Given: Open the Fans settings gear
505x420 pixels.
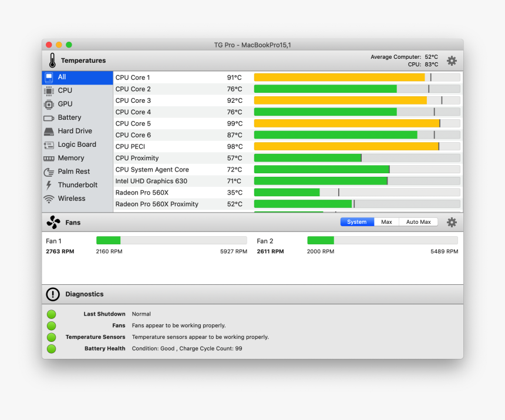Looking at the screenshot, I should coord(452,222).
